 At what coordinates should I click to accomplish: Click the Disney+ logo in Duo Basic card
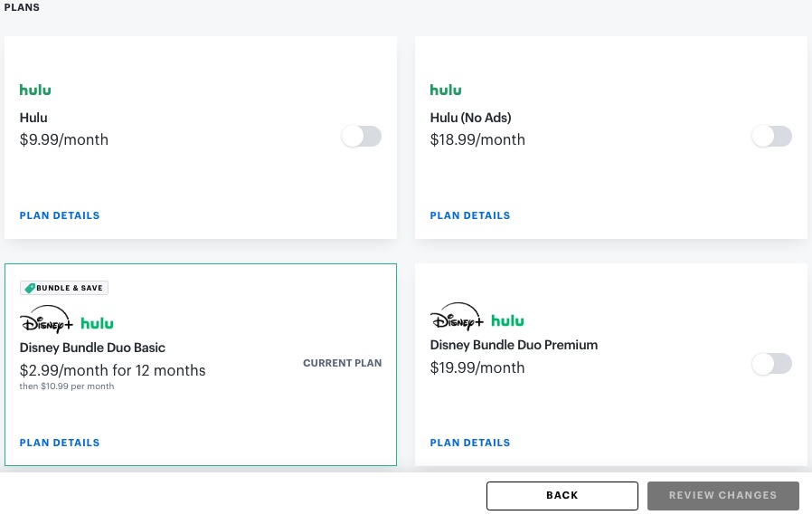coord(46,319)
